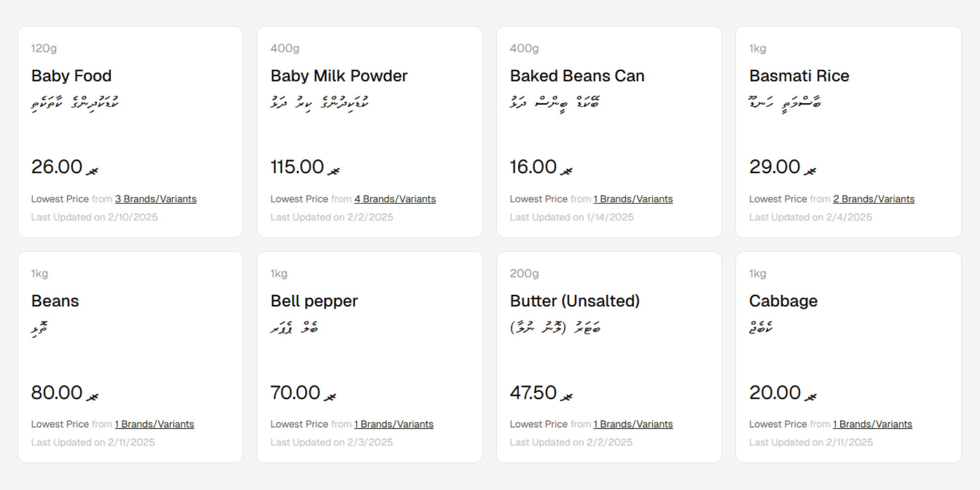
Task: Click the rufiyaa symbol next to 47.50
Action: coord(567,396)
